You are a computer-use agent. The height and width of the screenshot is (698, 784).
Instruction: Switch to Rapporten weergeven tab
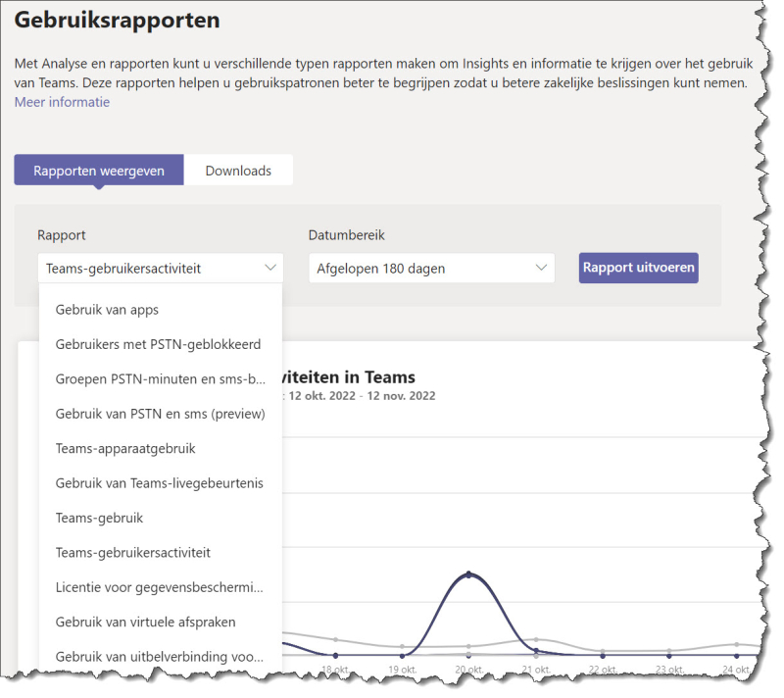click(99, 171)
